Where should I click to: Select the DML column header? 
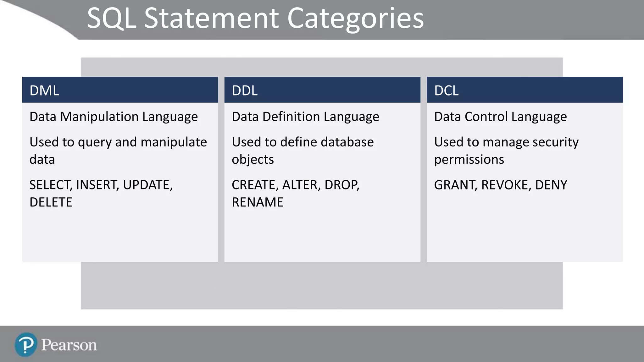click(x=120, y=90)
